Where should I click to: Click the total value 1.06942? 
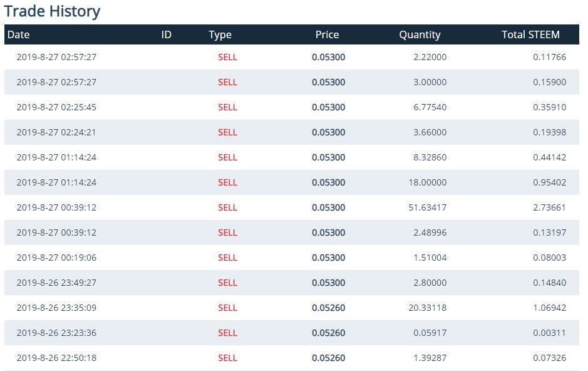point(549,308)
